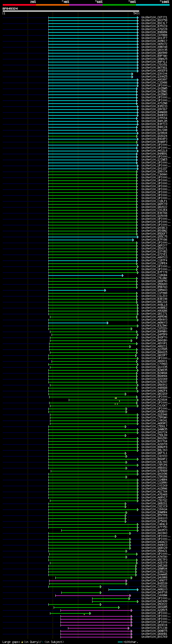This screenshot has height=644, width=172.
Task: Click cyan alignment bar for UniRef100_A6N103
Action: click(x=124, y=590)
